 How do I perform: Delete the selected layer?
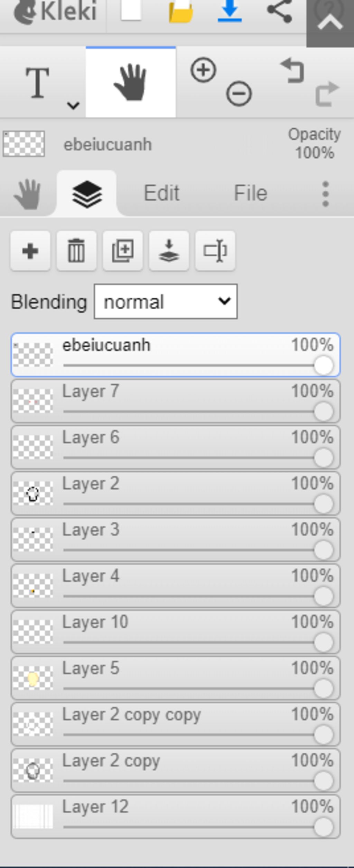76,251
